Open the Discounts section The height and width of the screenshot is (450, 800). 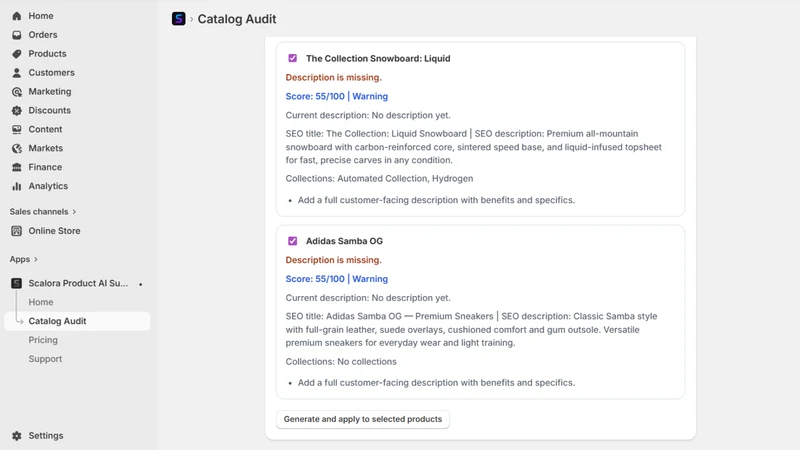(x=49, y=110)
